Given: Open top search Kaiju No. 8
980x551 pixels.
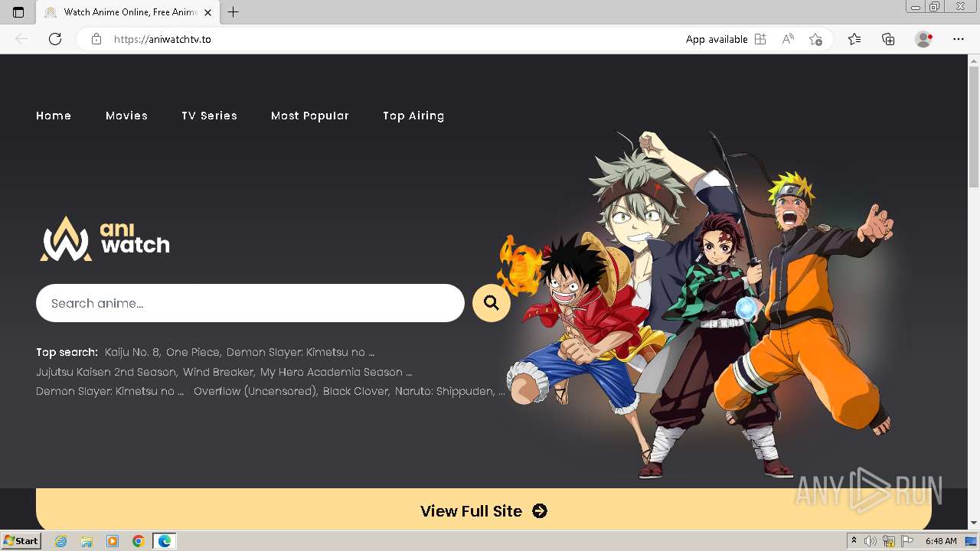Looking at the screenshot, I should [132, 352].
